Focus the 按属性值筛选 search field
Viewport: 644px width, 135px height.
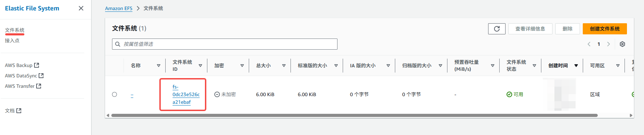click(225, 44)
